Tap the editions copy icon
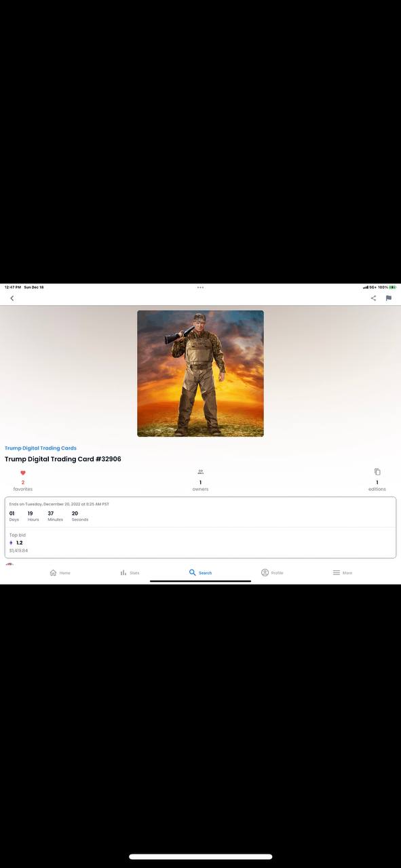The height and width of the screenshot is (868, 401). pyautogui.click(x=377, y=472)
